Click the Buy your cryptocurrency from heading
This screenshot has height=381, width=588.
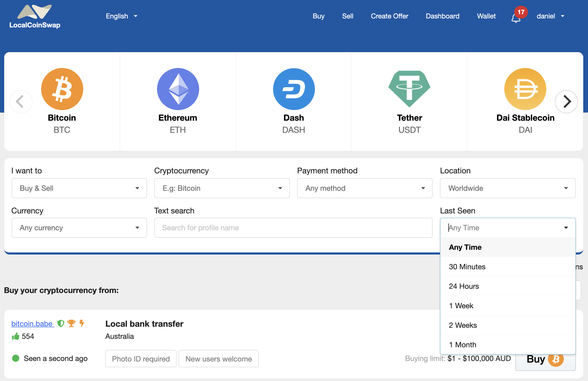click(61, 290)
